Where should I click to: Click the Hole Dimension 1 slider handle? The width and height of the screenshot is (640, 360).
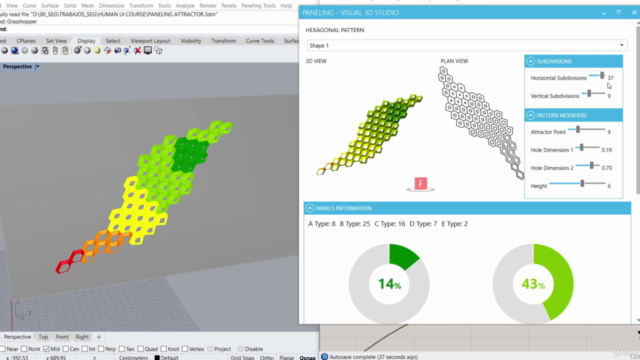coord(582,147)
